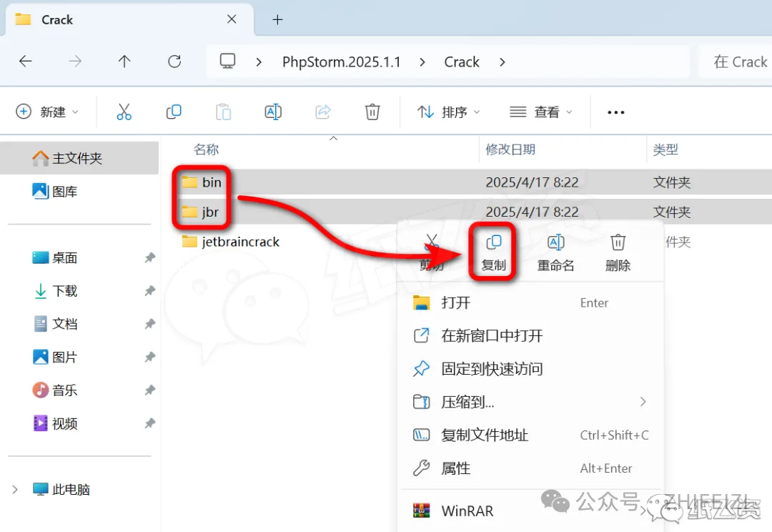Viewport: 772px width, 532px height.
Task: Unpin 图片 using its pin icon
Action: [x=149, y=357]
